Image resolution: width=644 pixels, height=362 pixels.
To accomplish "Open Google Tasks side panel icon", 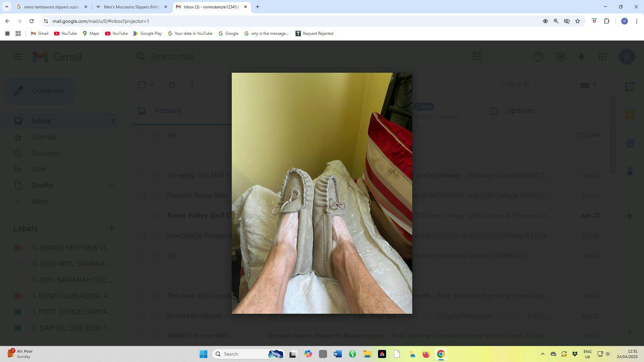I will pyautogui.click(x=630, y=143).
